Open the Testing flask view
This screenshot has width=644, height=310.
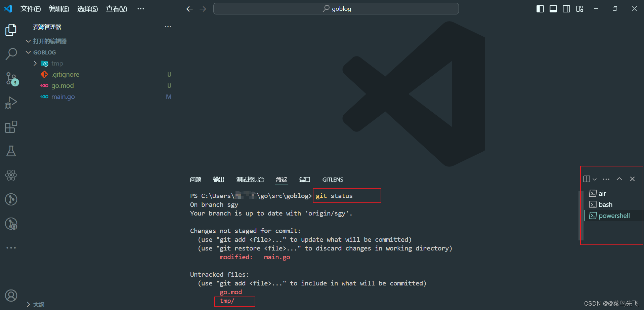(x=11, y=151)
